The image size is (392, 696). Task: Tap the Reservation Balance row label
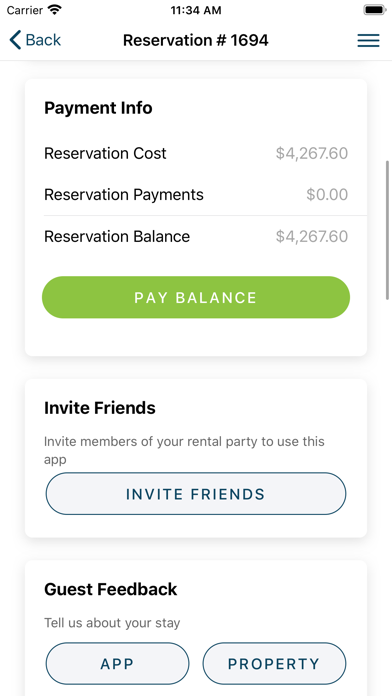coord(117,236)
